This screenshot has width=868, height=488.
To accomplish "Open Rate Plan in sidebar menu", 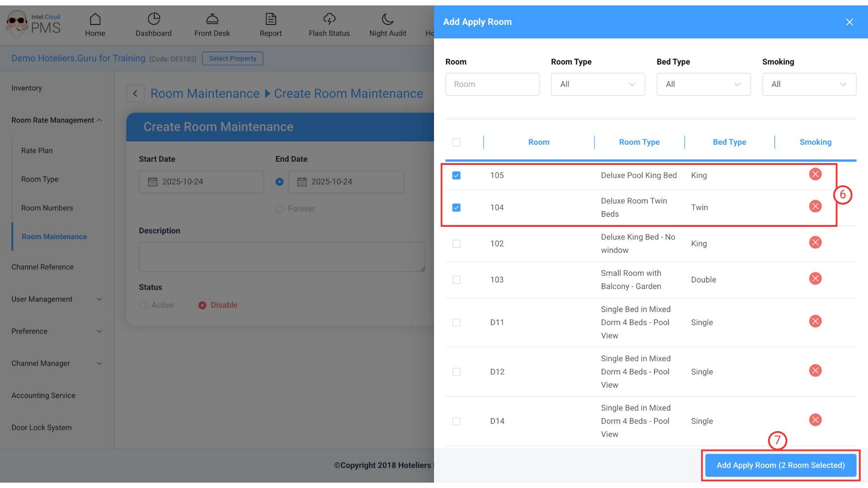I will [37, 150].
